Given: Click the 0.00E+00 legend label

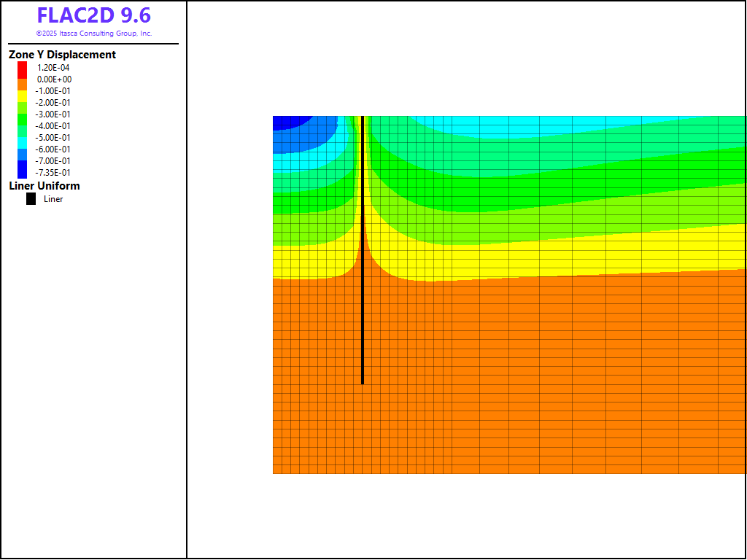Looking at the screenshot, I should coord(54,79).
